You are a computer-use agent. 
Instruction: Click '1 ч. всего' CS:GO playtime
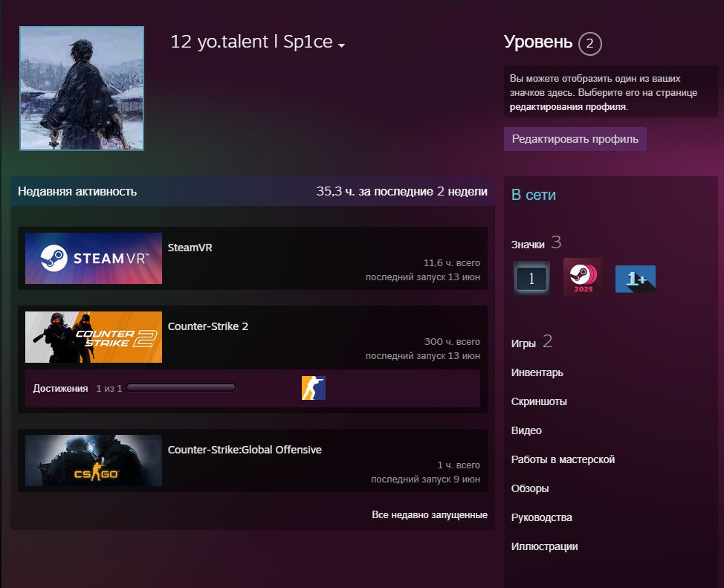[459, 465]
